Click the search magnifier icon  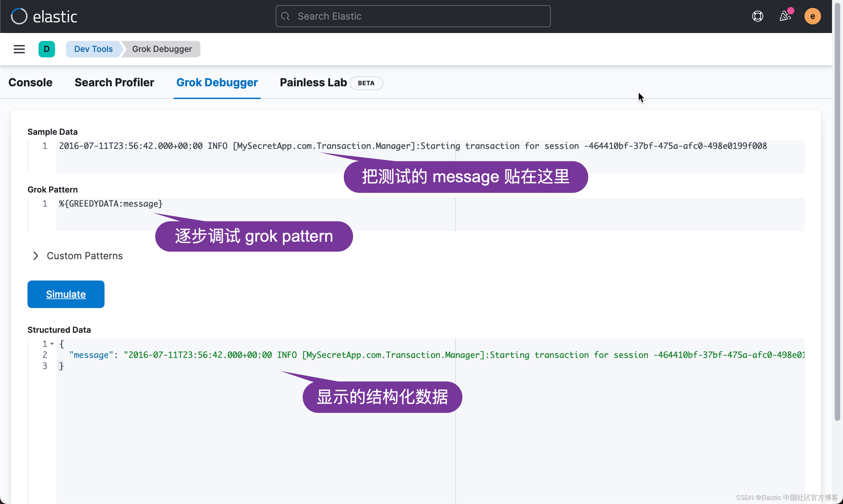pyautogui.click(x=285, y=16)
